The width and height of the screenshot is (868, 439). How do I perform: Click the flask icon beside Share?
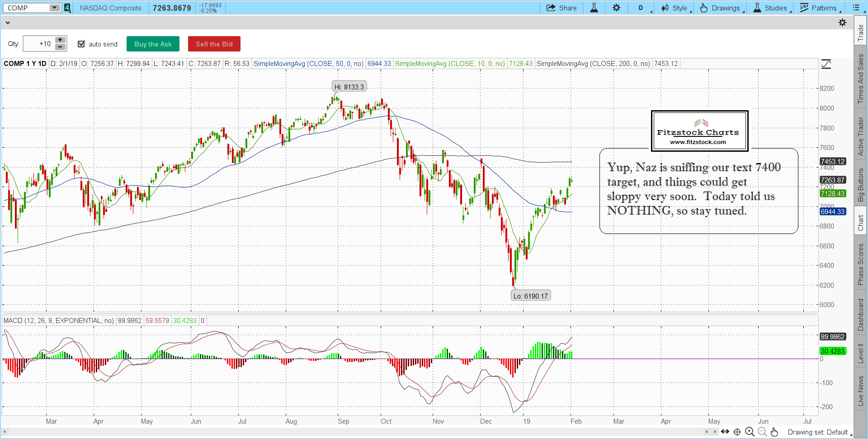(594, 8)
